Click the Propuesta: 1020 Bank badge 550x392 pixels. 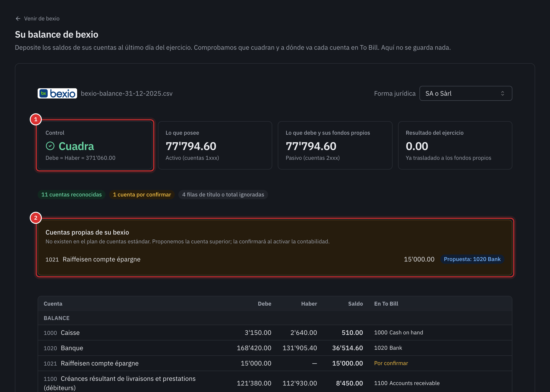(472, 259)
